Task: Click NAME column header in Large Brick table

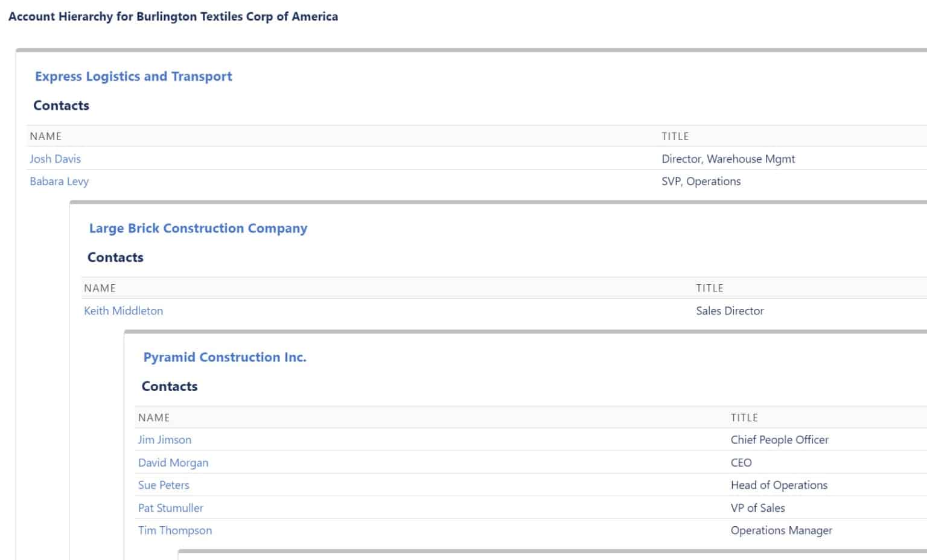Action: (x=100, y=288)
